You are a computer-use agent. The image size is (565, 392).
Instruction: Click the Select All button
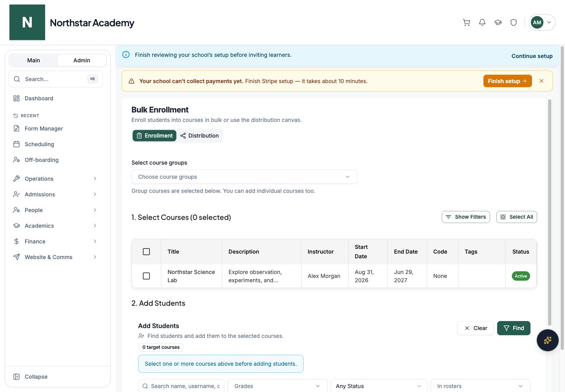(516, 217)
